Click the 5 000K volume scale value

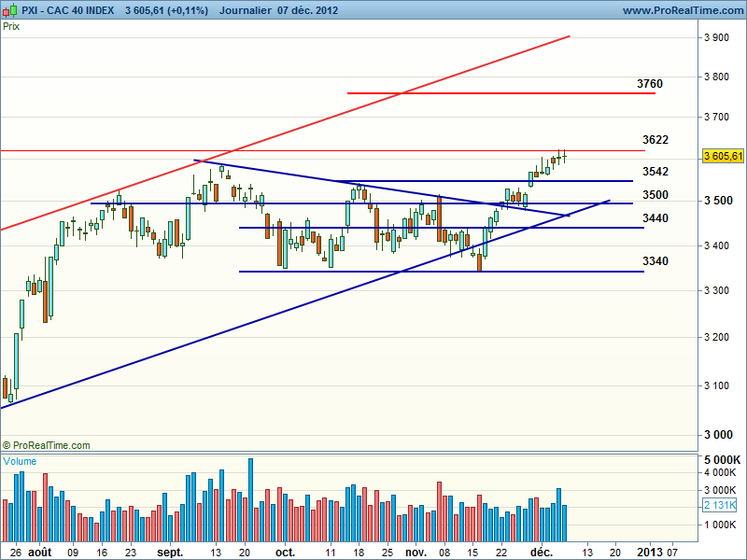(723, 461)
